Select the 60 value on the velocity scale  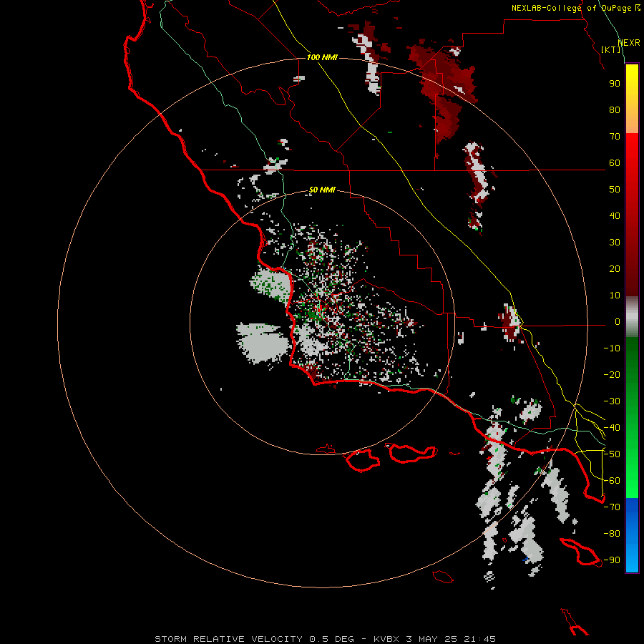point(615,163)
